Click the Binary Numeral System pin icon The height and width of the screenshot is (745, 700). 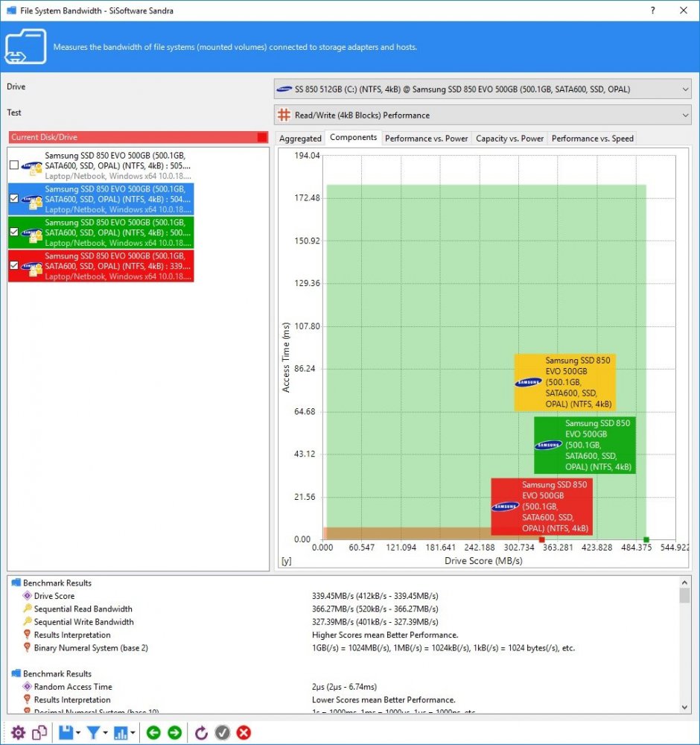tap(27, 647)
